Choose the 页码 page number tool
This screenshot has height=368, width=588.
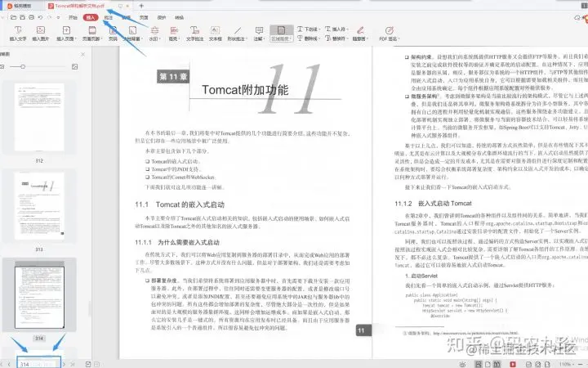click(x=113, y=34)
